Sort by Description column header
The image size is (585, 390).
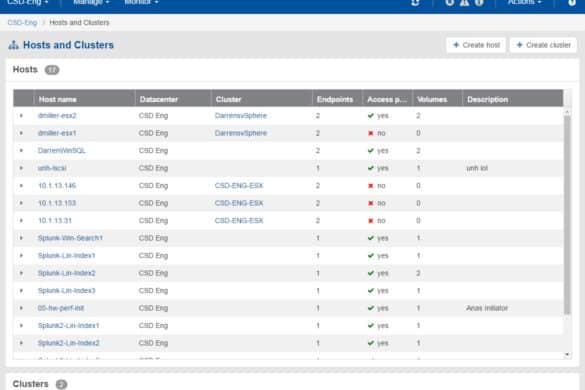pos(513,100)
